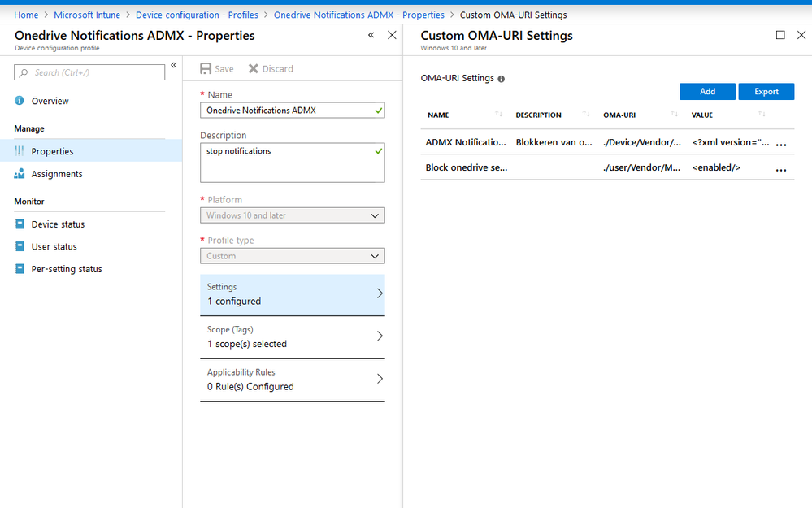Collapse the left navigation menu chevron

click(173, 65)
